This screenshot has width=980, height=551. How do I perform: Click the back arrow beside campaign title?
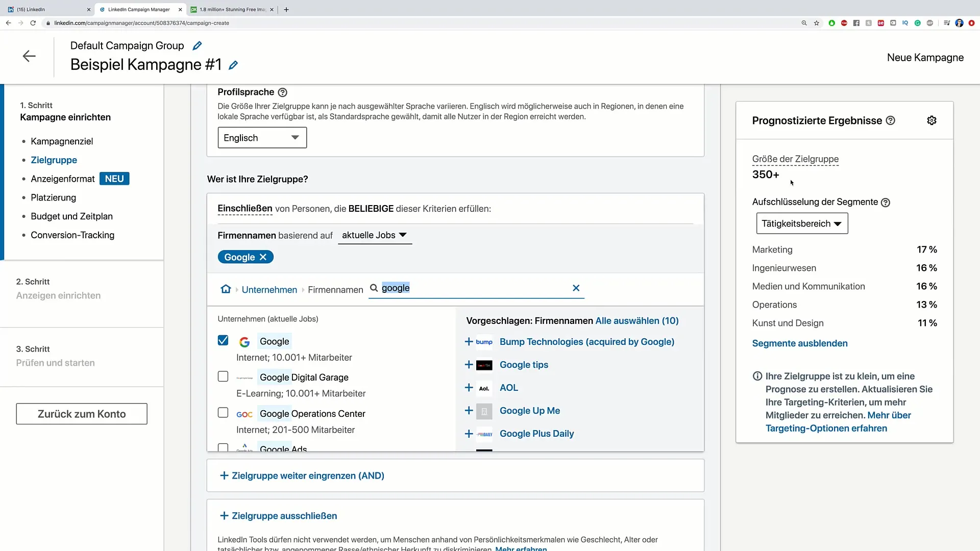pyautogui.click(x=29, y=56)
